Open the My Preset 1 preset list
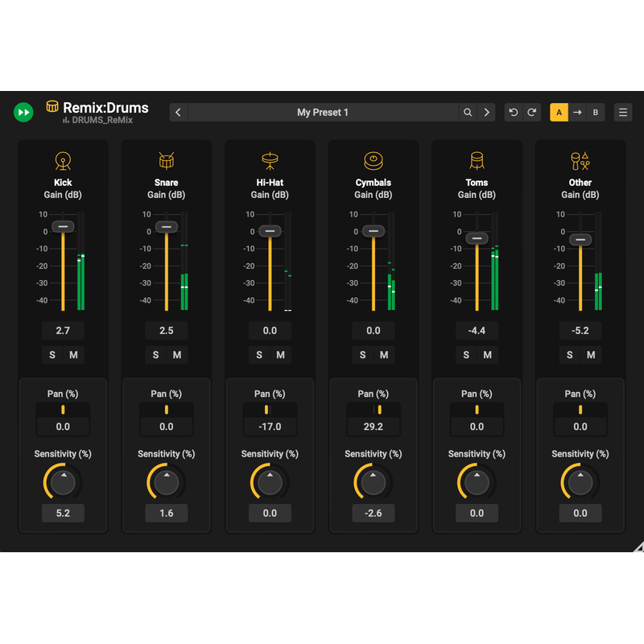The width and height of the screenshot is (644, 644). (323, 113)
